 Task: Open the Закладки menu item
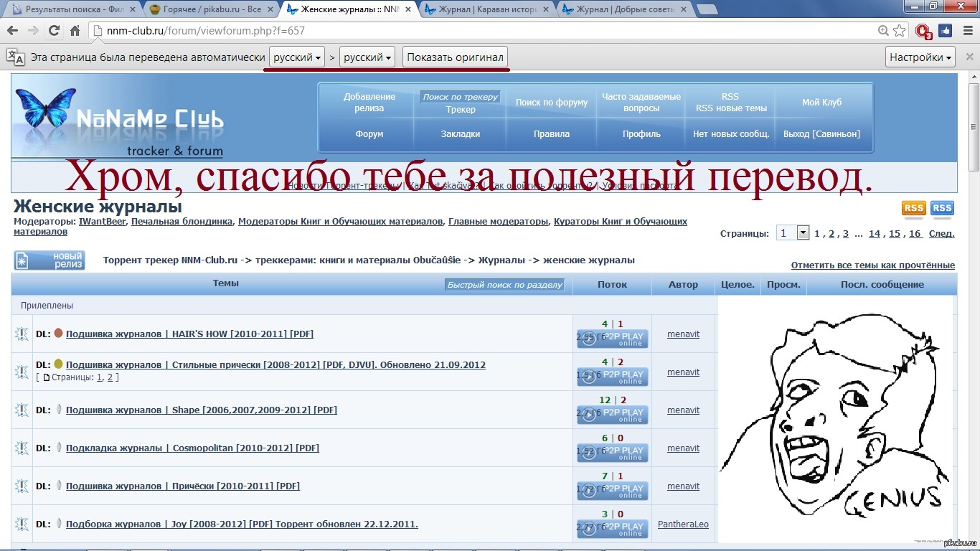click(x=461, y=134)
